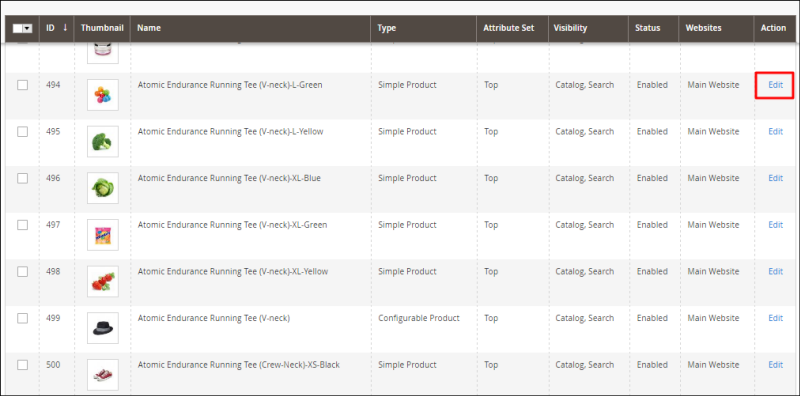Screen dimensions: 800x396
Task: Open the mass-select dropdown arrow in header
Action: pos(28,29)
